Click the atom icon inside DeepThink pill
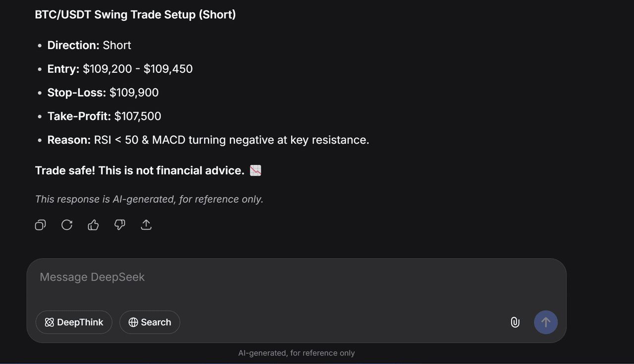 pyautogui.click(x=49, y=322)
